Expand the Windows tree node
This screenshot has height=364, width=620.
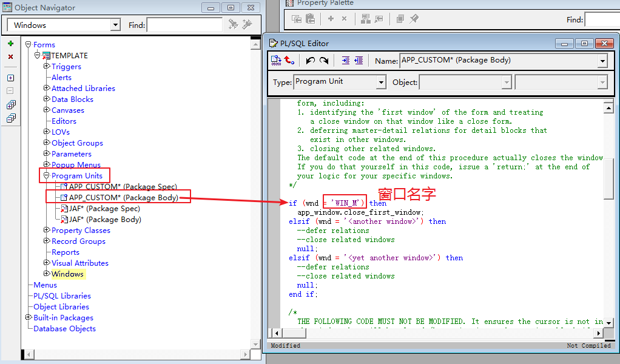(x=46, y=273)
